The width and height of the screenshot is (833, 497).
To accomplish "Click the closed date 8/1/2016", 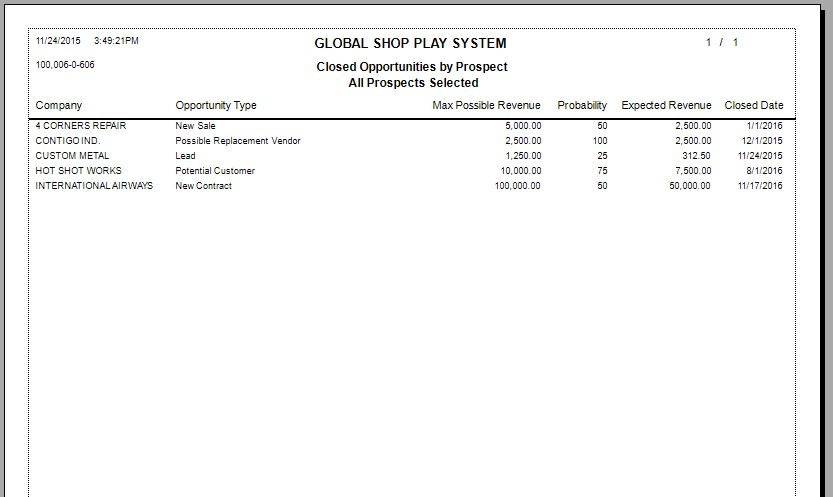I will pyautogui.click(x=764, y=170).
